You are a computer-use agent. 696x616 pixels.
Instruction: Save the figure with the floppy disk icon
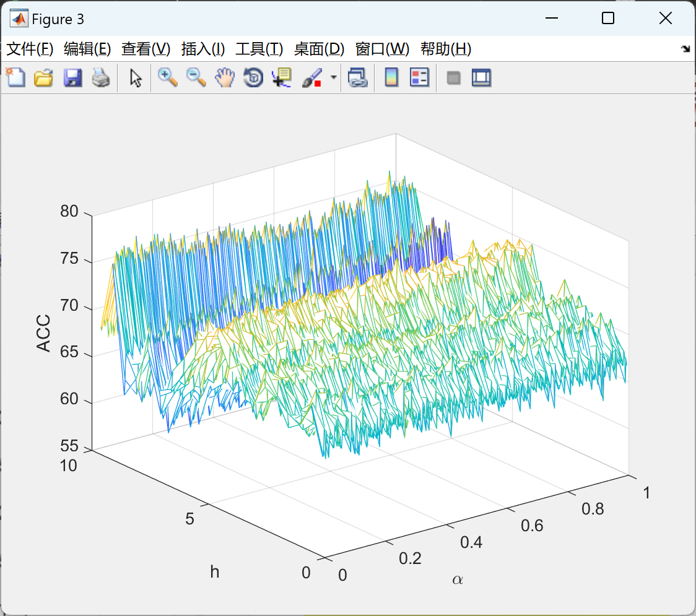click(72, 77)
